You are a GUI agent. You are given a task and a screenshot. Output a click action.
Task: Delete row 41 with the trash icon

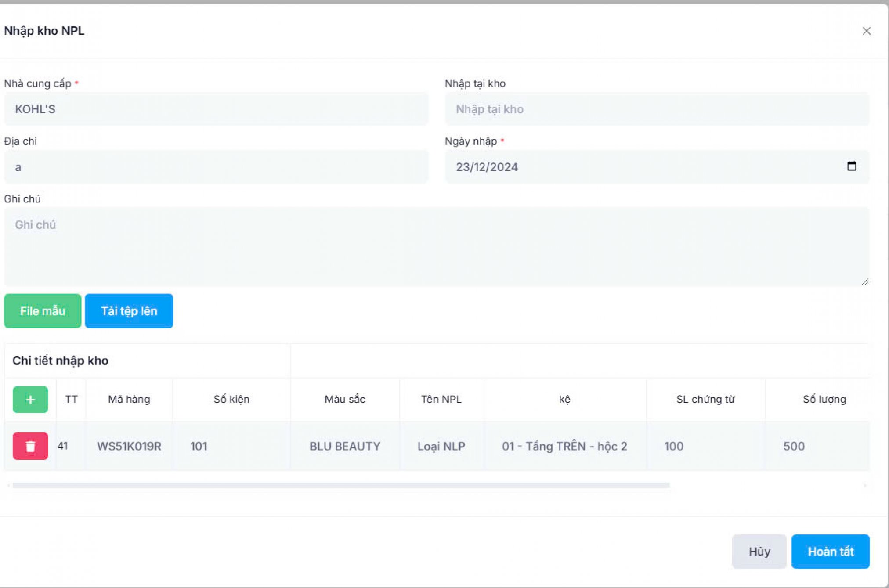point(30,446)
